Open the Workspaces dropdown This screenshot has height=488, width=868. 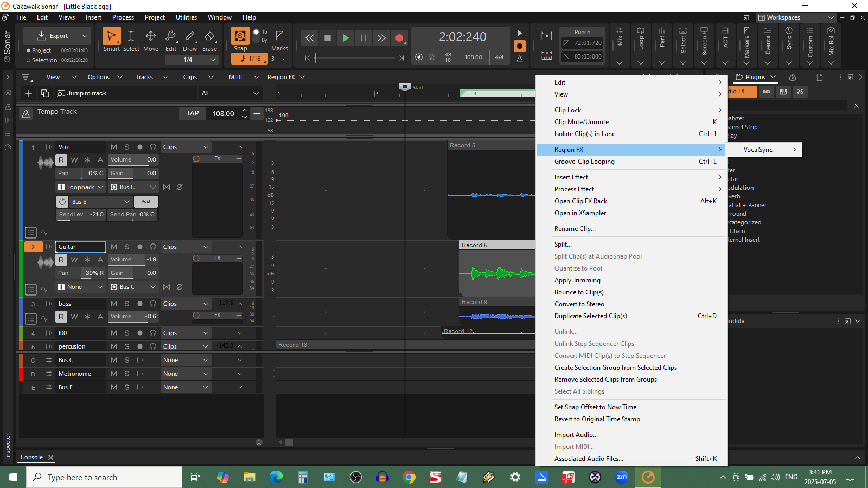[x=796, y=17]
